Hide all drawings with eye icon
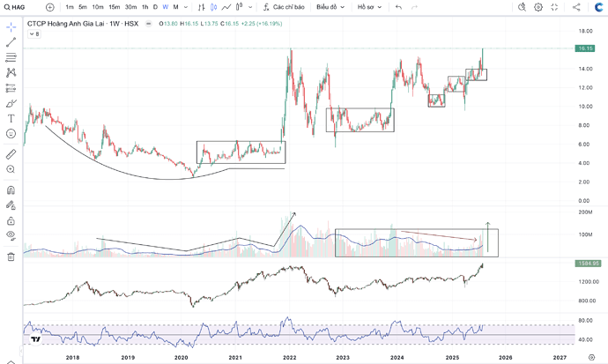The image size is (608, 364). click(11, 235)
